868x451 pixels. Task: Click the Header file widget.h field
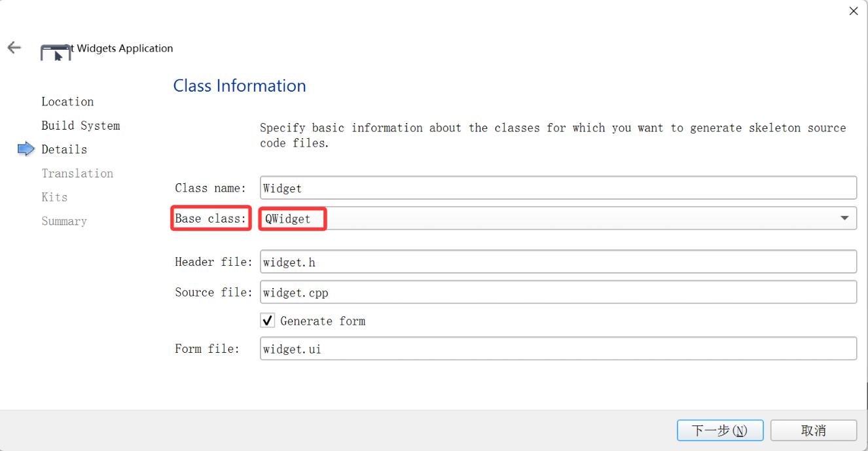click(x=558, y=262)
